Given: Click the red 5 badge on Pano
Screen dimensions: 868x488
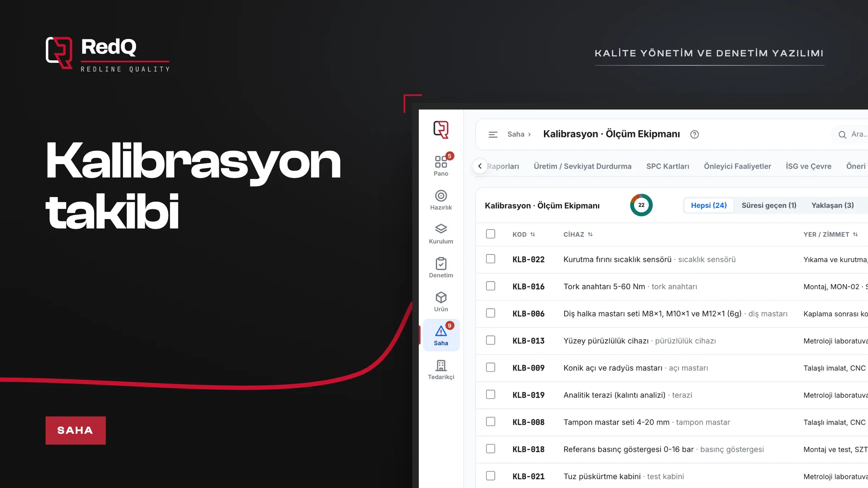Looking at the screenshot, I should [x=450, y=156].
